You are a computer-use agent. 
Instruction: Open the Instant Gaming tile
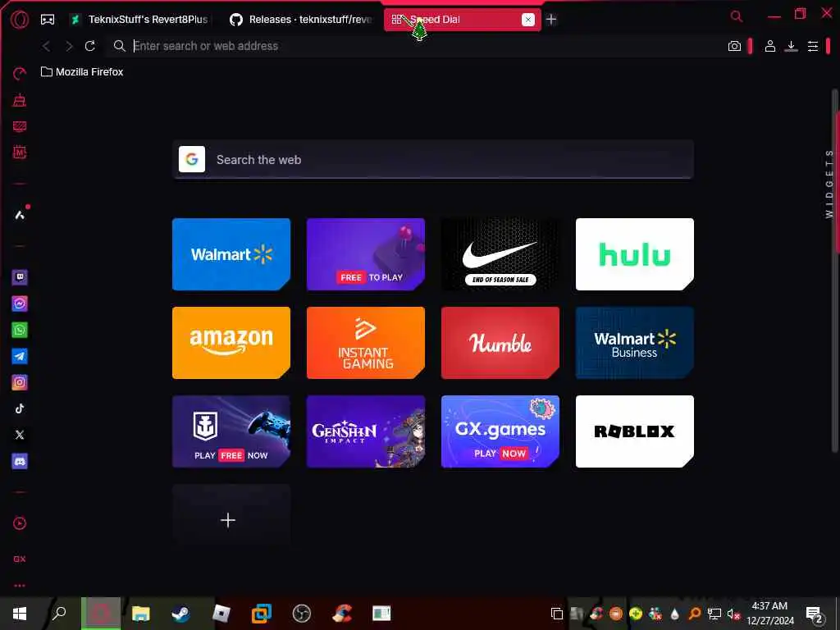365,343
